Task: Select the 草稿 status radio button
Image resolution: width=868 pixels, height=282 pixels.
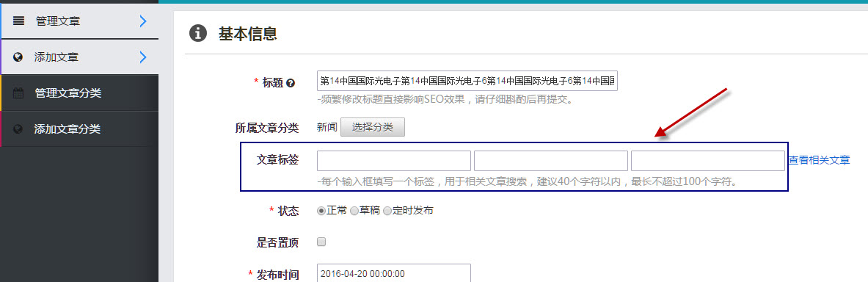Action: tap(354, 211)
